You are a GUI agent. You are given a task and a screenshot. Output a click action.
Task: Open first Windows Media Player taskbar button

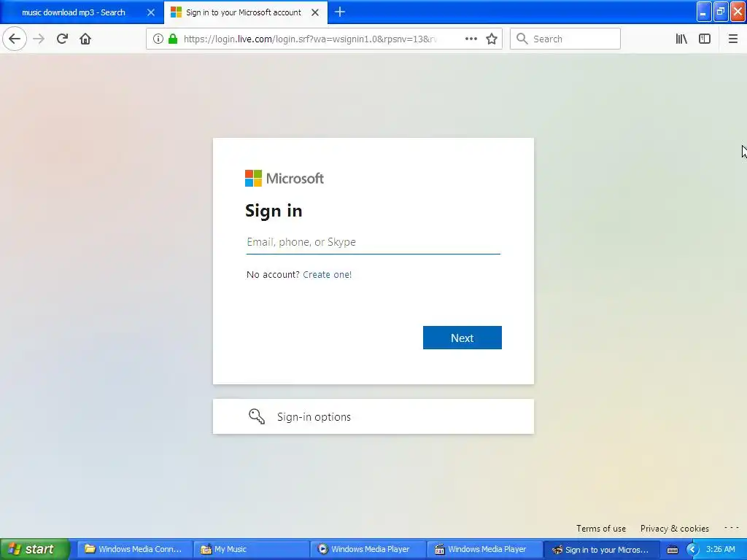pos(368,549)
